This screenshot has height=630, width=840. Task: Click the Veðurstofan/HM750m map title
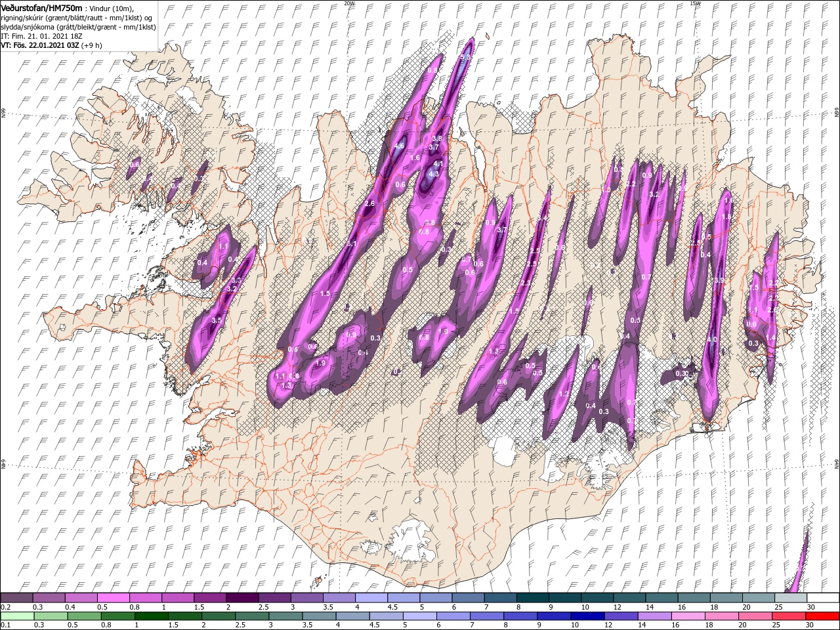click(x=41, y=7)
